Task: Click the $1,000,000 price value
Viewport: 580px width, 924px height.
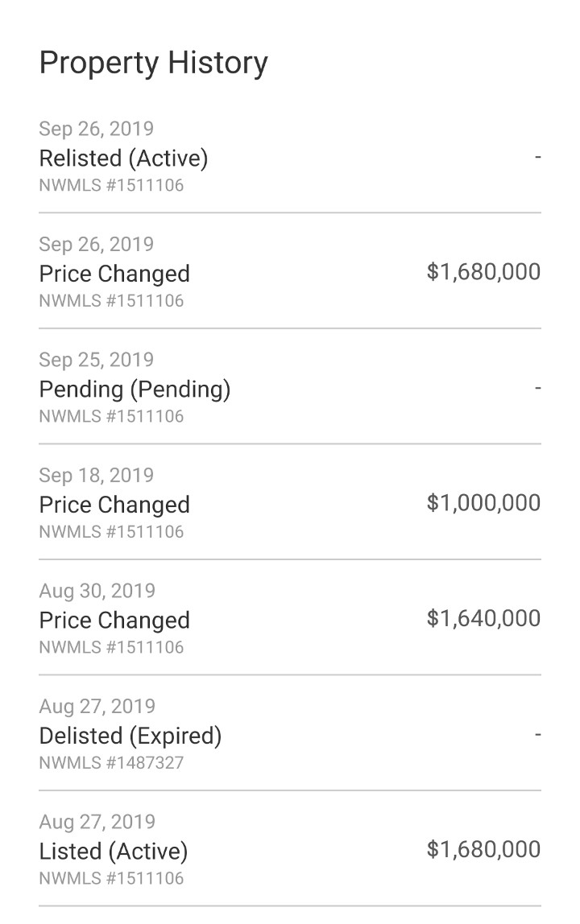Action: point(483,503)
